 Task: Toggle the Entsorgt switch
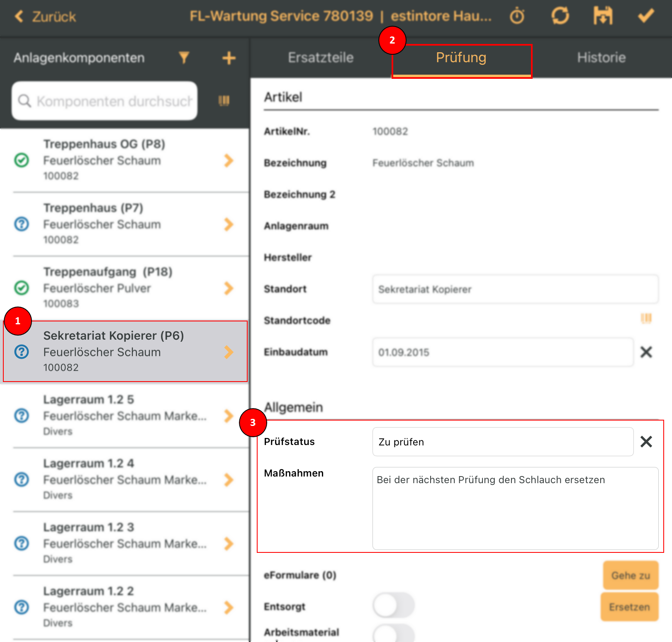click(x=393, y=606)
